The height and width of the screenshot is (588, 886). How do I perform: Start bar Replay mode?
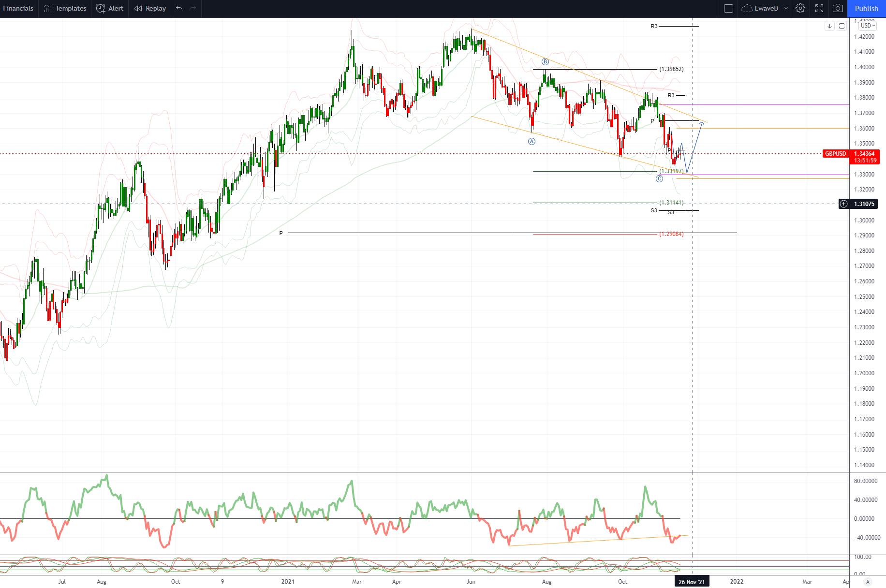point(150,8)
